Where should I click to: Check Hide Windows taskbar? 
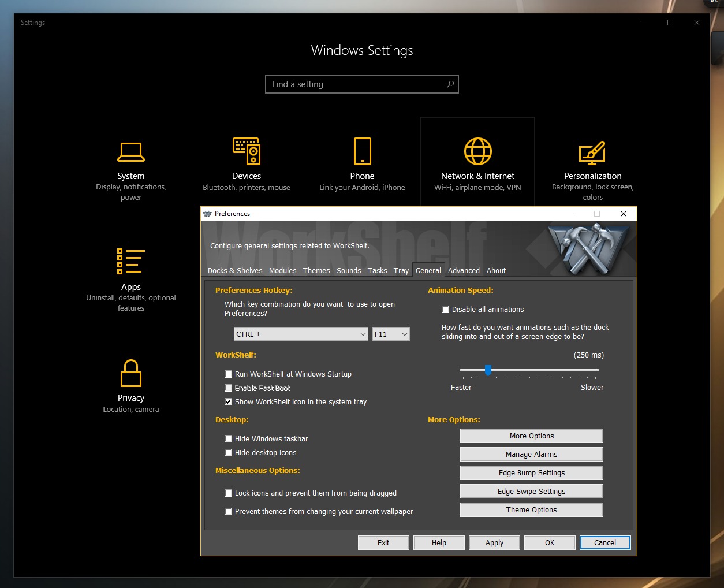pyautogui.click(x=229, y=439)
